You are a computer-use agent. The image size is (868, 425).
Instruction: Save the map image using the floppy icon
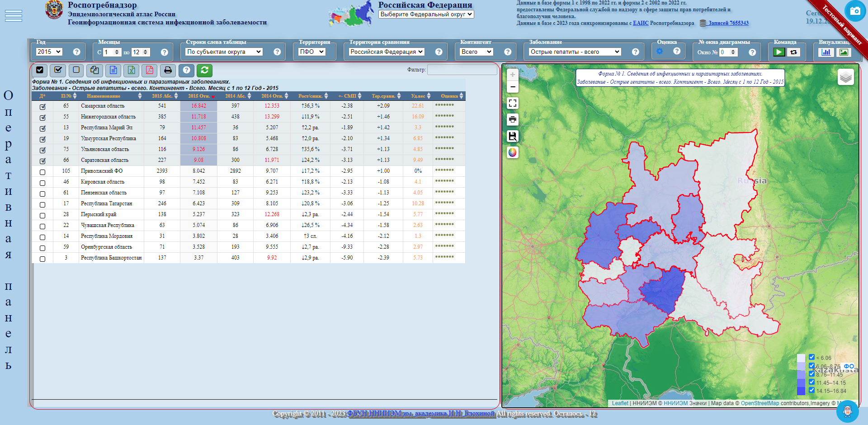coord(512,136)
